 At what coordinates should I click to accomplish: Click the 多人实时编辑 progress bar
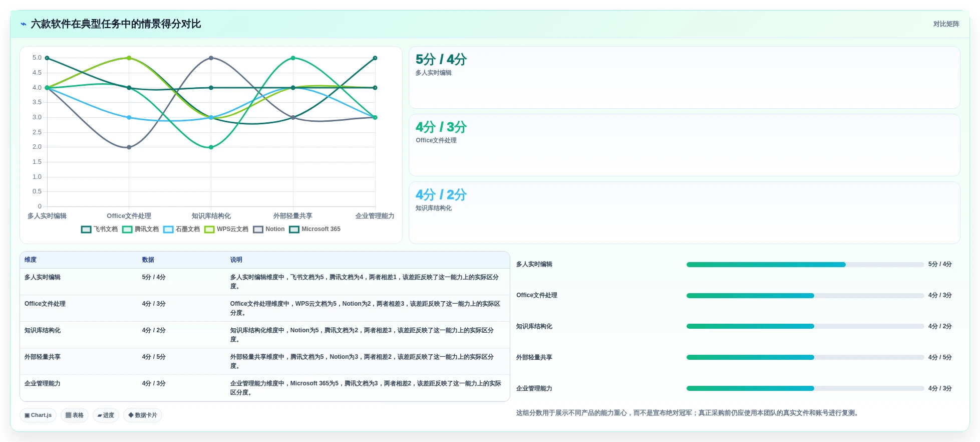(x=805, y=265)
